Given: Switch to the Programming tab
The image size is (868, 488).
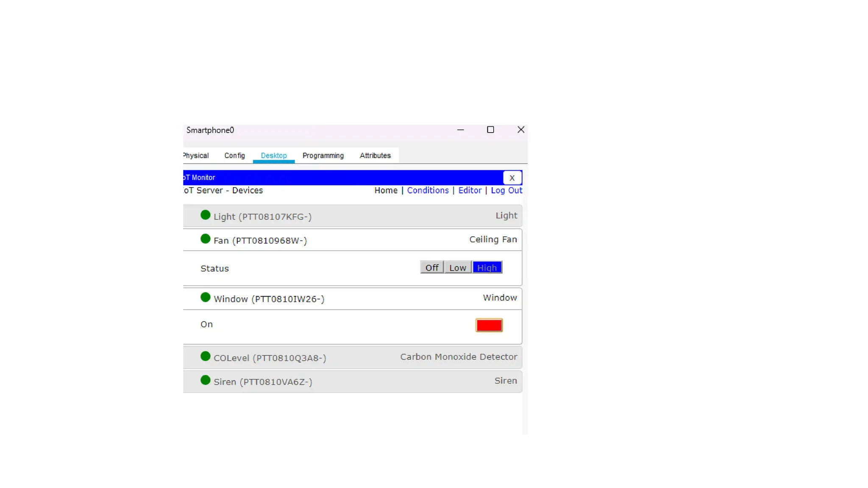Looking at the screenshot, I should tap(323, 155).
